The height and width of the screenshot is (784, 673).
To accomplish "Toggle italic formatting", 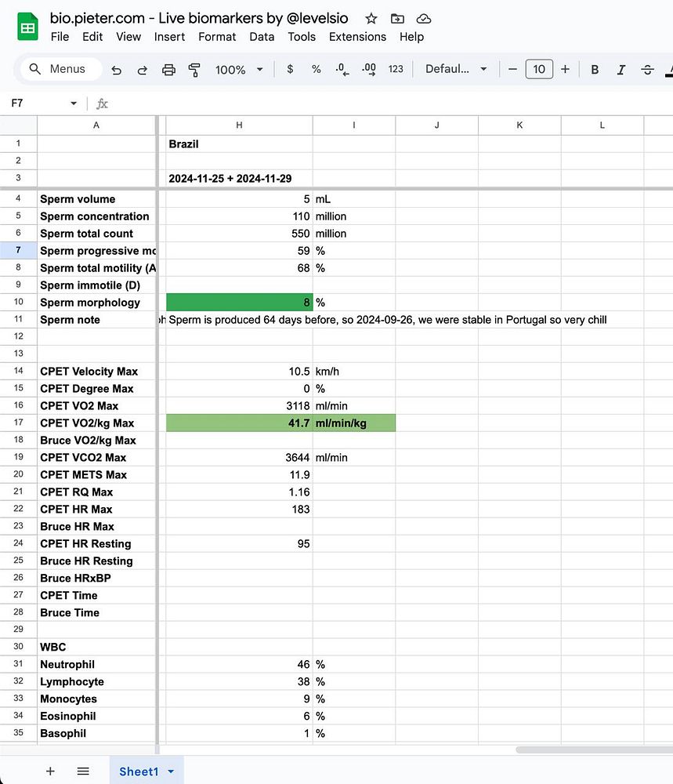I will click(621, 70).
